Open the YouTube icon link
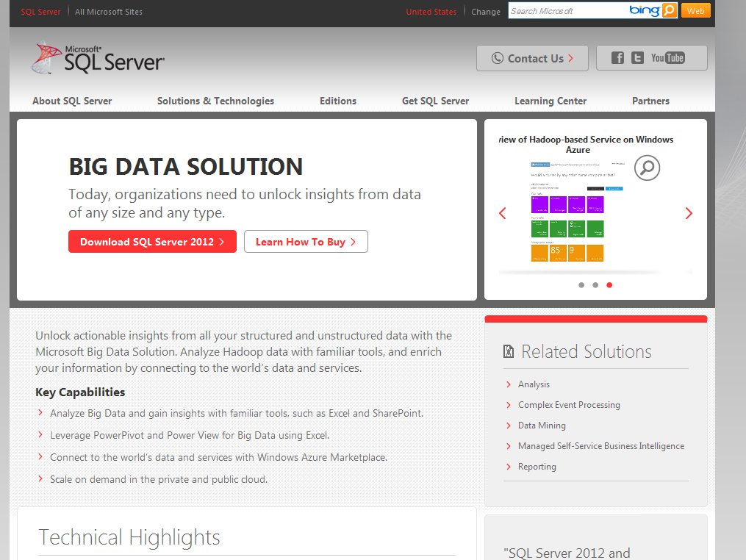This screenshot has width=746, height=560. pyautogui.click(x=668, y=58)
